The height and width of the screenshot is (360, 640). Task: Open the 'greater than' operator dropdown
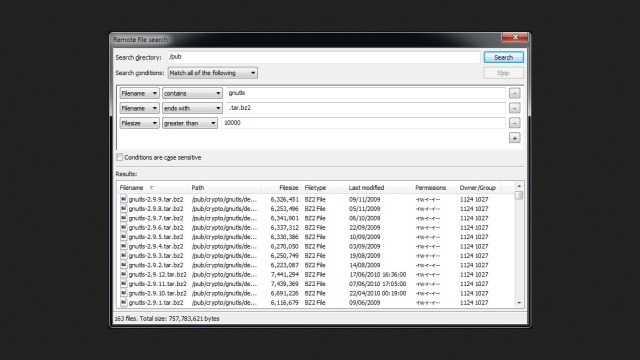point(190,123)
